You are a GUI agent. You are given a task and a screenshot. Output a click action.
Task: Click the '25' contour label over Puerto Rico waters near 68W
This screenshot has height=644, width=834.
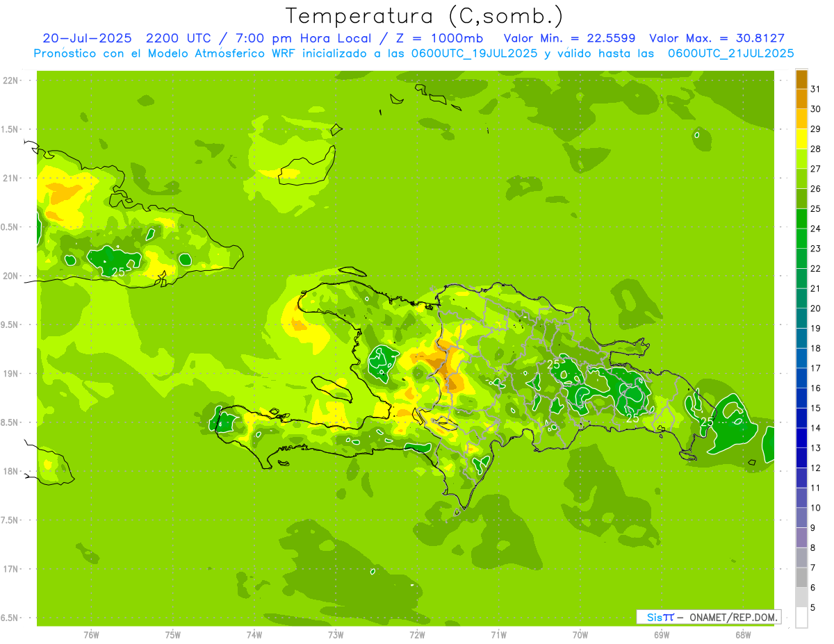(x=707, y=422)
